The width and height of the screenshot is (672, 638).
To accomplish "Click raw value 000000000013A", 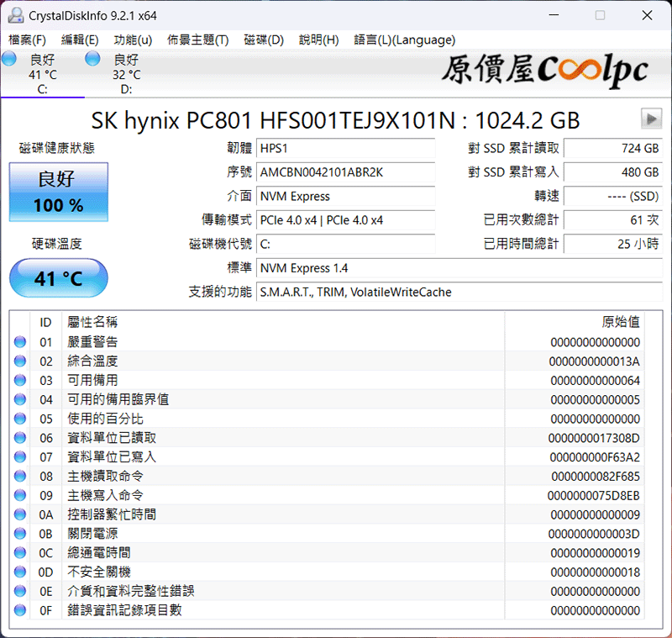I will 595,361.
